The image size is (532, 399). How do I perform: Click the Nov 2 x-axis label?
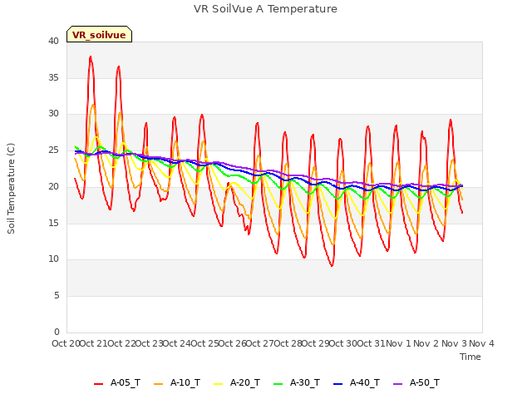pyautogui.click(x=426, y=343)
